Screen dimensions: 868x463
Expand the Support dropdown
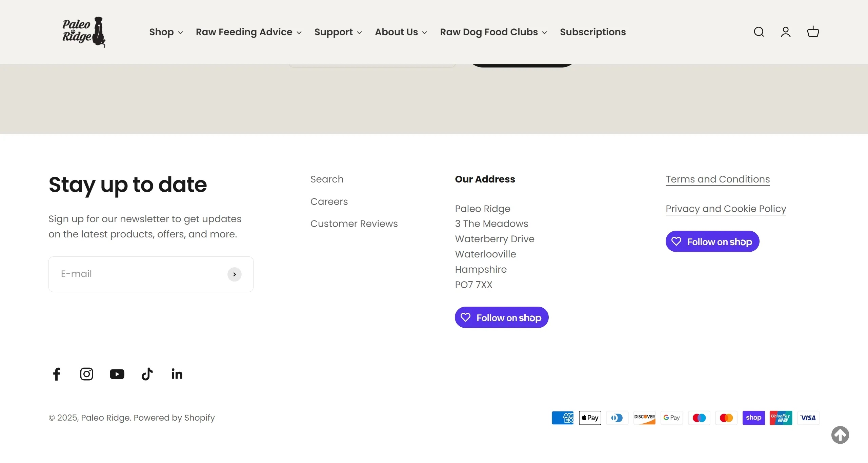338,32
